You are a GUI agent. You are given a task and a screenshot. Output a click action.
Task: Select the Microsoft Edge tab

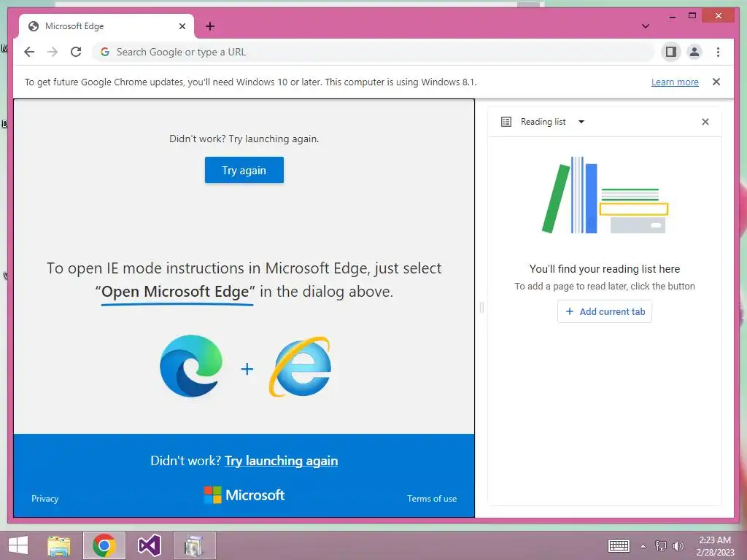pos(107,26)
